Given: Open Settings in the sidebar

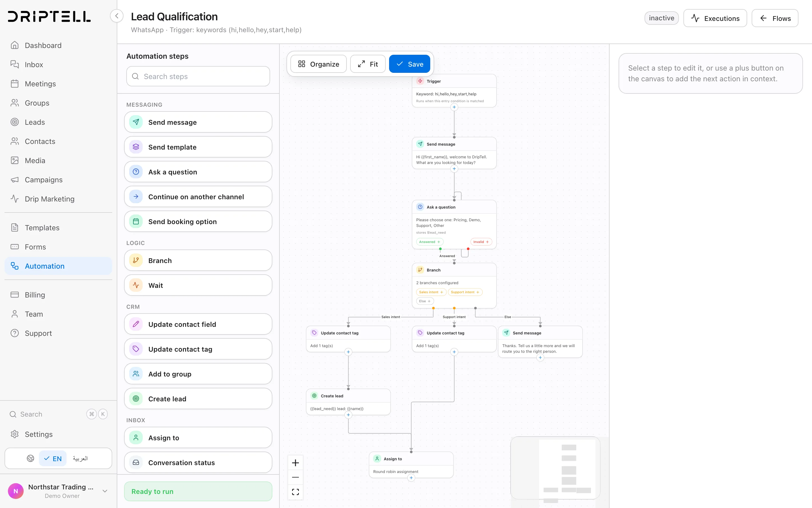Looking at the screenshot, I should [x=58, y=434].
